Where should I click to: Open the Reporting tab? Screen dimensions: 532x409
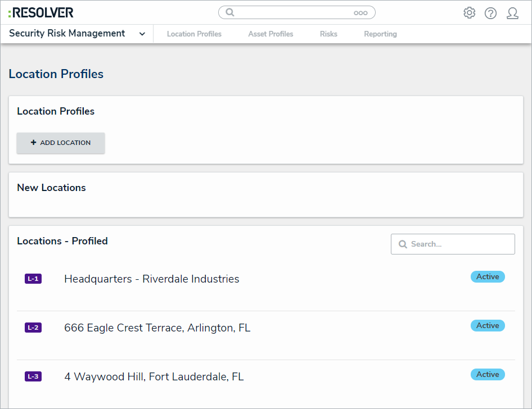click(380, 34)
